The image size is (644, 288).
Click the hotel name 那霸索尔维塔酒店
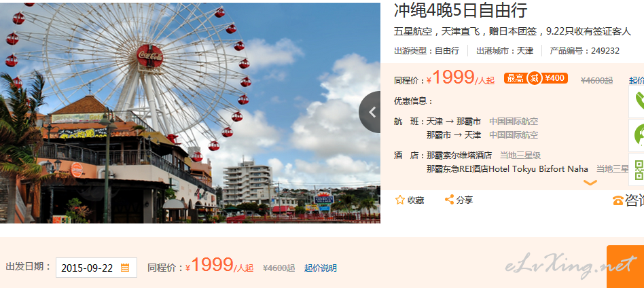coord(459,156)
